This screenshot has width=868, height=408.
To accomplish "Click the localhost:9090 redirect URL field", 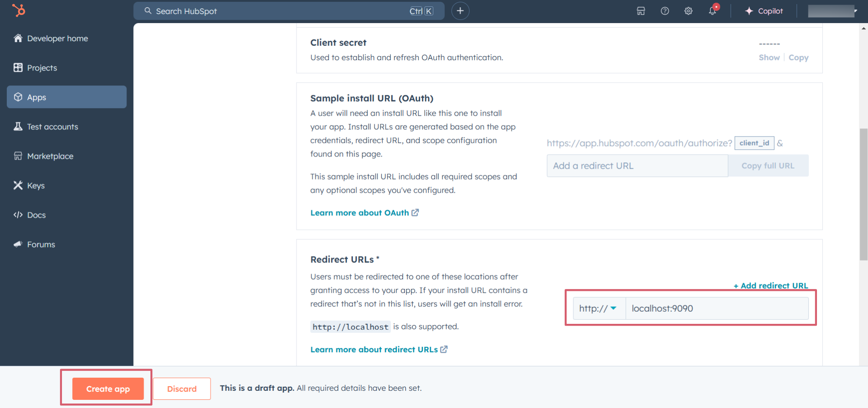I will pyautogui.click(x=716, y=308).
